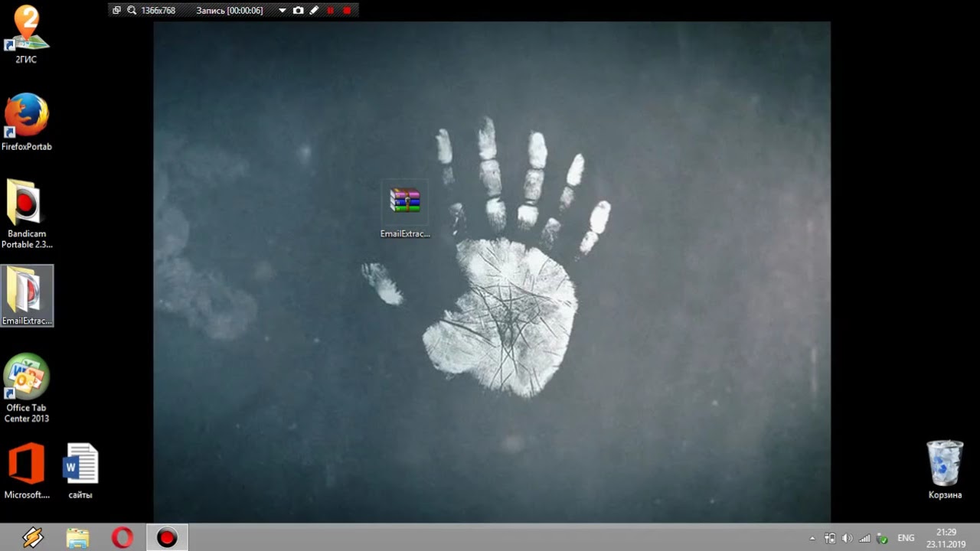
Task: Select the FirefoxPortable desktop icon
Action: coord(26,121)
